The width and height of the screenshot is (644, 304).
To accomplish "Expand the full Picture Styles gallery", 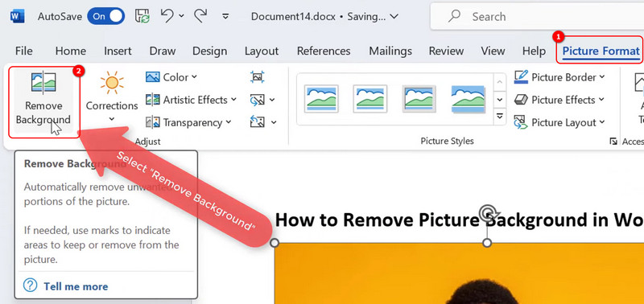I will pyautogui.click(x=499, y=117).
